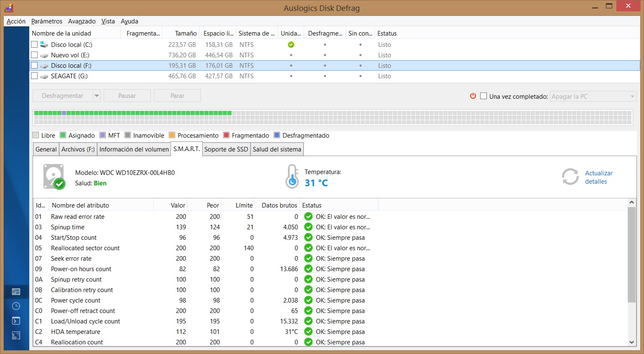Screen dimensions: 644x354
Task: Switch to Soporte de SSD tab
Action: click(226, 149)
